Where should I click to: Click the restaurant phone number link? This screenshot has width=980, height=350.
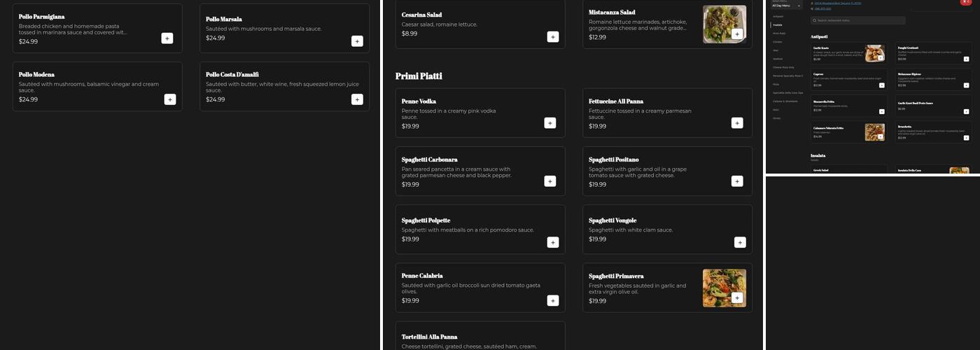823,9
